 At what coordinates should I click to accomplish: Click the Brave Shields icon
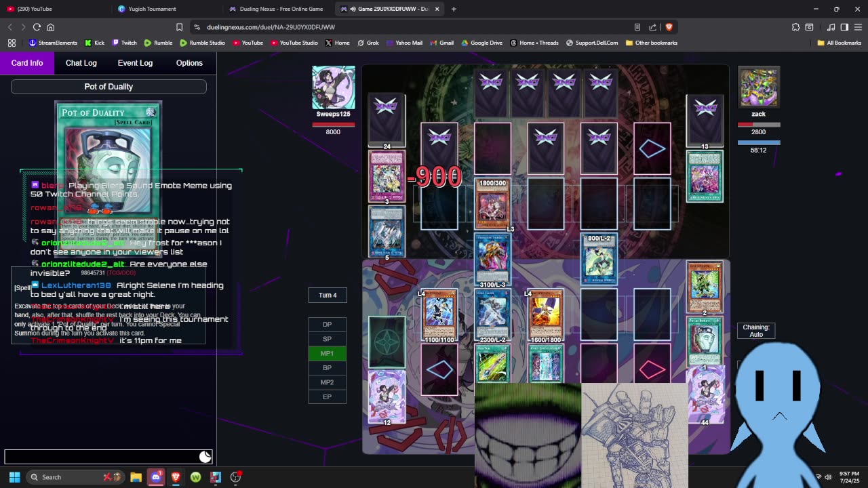(669, 27)
